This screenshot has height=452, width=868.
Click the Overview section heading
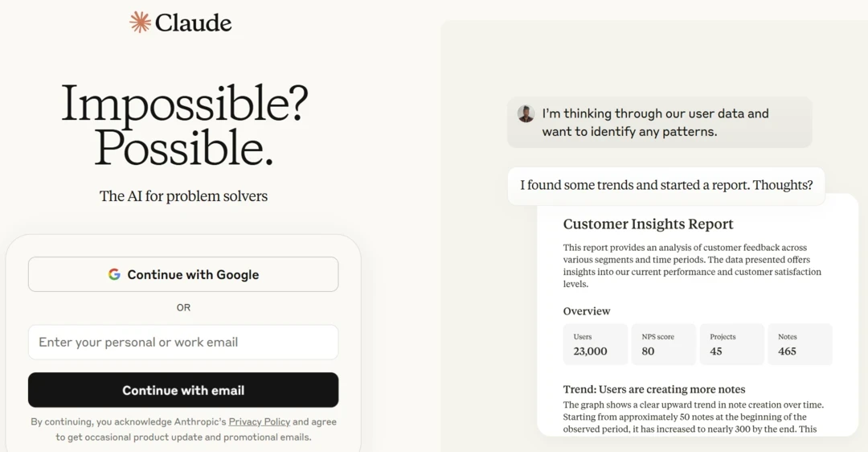pyautogui.click(x=587, y=311)
